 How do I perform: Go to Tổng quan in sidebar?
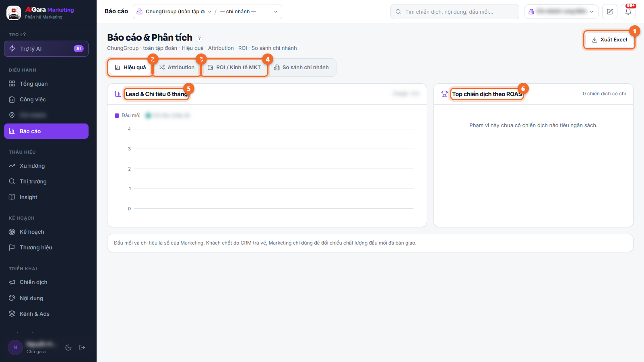click(x=46, y=84)
